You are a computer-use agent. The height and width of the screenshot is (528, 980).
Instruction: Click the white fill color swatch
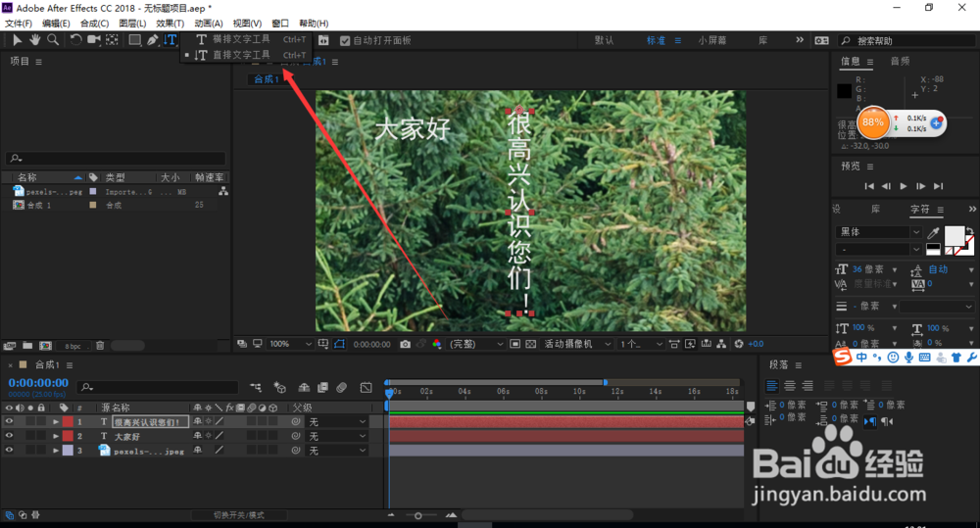[x=954, y=235]
